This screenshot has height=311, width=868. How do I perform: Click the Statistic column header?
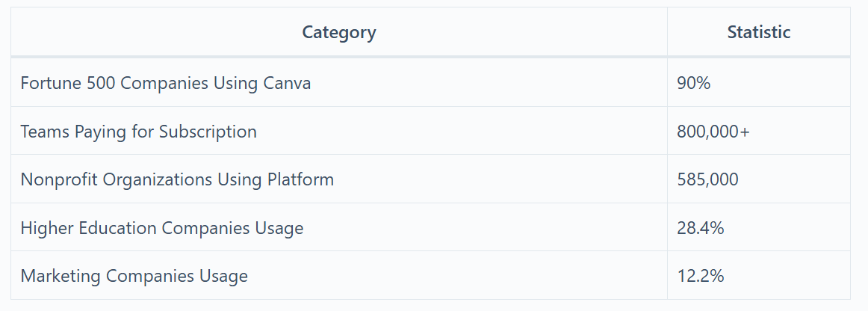pos(758,32)
